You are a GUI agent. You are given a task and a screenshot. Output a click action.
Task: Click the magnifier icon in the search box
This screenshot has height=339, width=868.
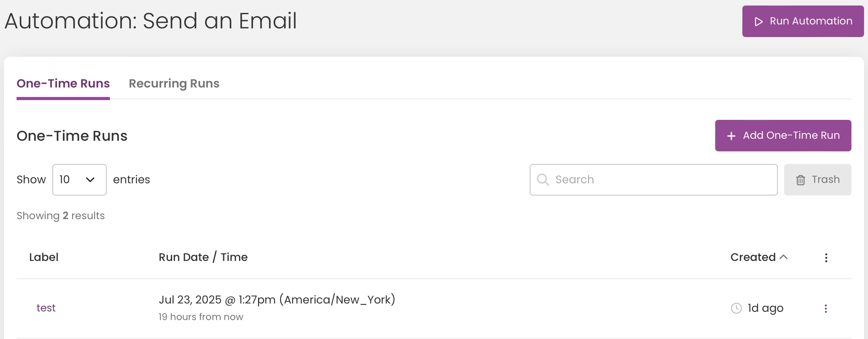(x=543, y=180)
